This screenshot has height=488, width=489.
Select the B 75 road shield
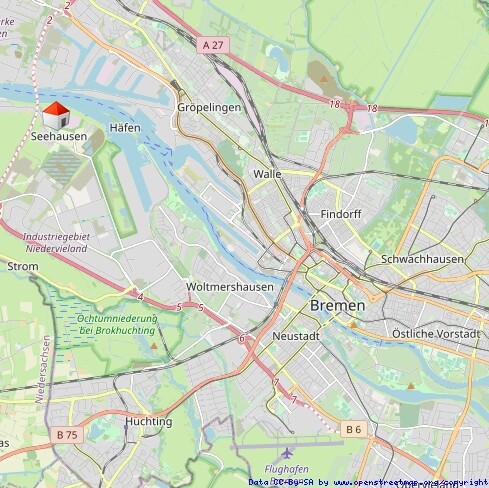[x=67, y=435]
